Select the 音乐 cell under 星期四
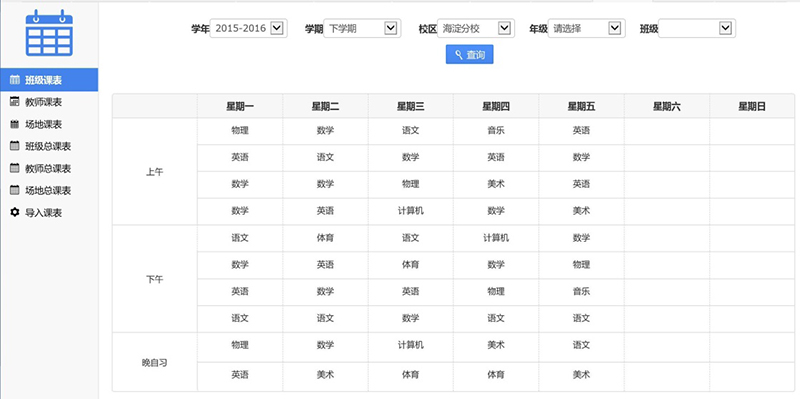This screenshot has height=399, width=800. click(496, 131)
